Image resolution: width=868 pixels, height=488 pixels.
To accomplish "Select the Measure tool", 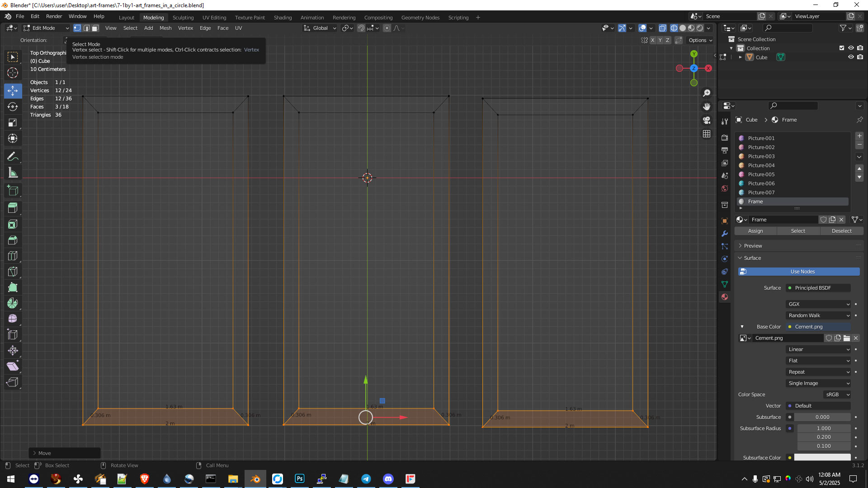I will click(x=13, y=173).
